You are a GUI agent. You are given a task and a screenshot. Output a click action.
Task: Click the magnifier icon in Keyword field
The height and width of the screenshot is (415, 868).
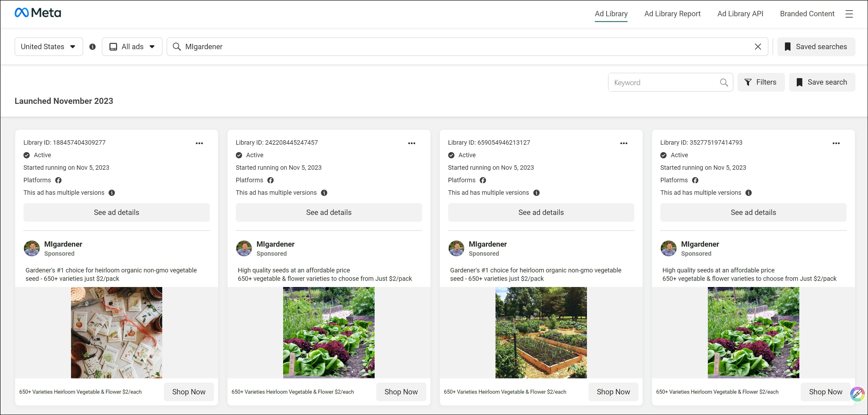[x=724, y=83]
